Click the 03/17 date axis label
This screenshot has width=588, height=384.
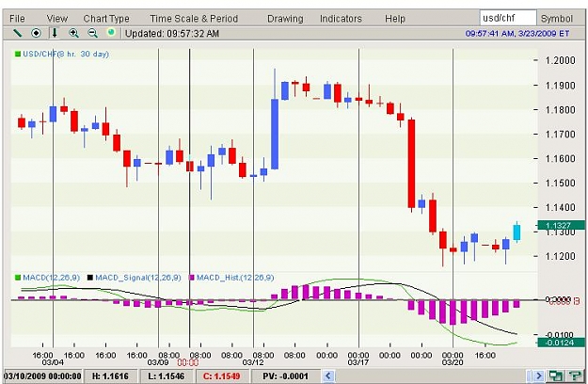[358, 362]
